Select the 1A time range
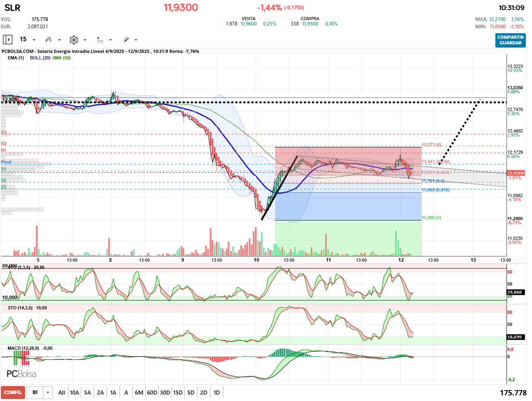Screen dimensions: 532x401 point(113,393)
